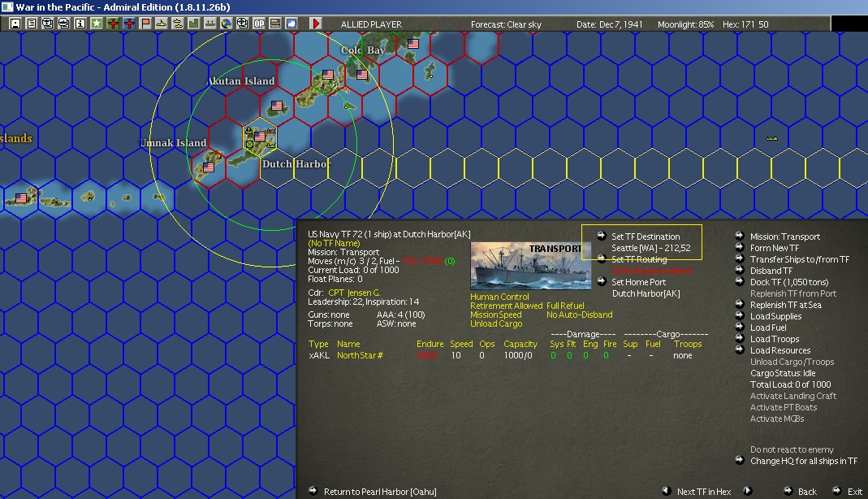This screenshot has width=868, height=499.
Task: Click arrow beside Set Home Port
Action: tap(601, 281)
